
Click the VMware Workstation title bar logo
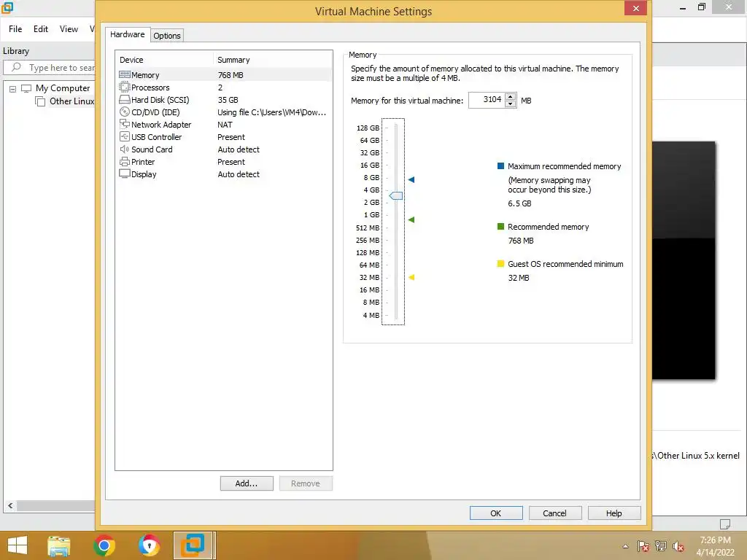pyautogui.click(x=7, y=7)
